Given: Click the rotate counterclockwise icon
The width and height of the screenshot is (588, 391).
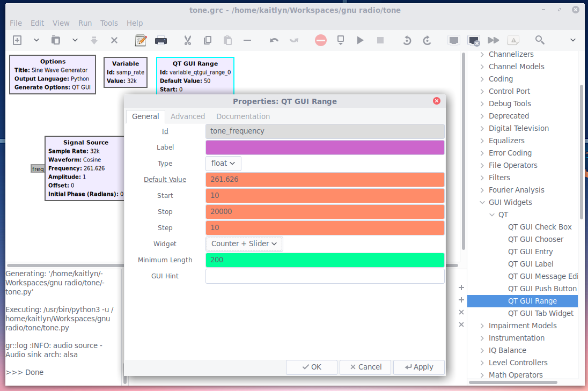Looking at the screenshot, I should click(x=407, y=40).
